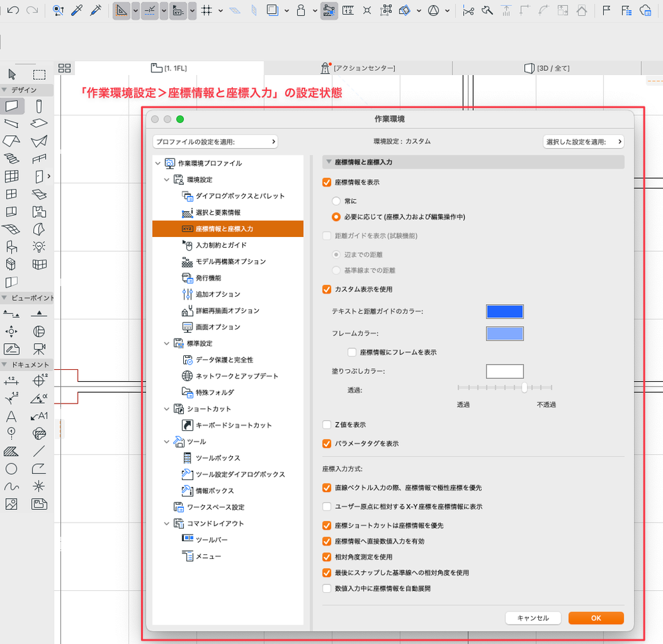This screenshot has height=644, width=663.
Task: Open the プロファイルの設定を適用 dropdown
Action: coord(215,141)
